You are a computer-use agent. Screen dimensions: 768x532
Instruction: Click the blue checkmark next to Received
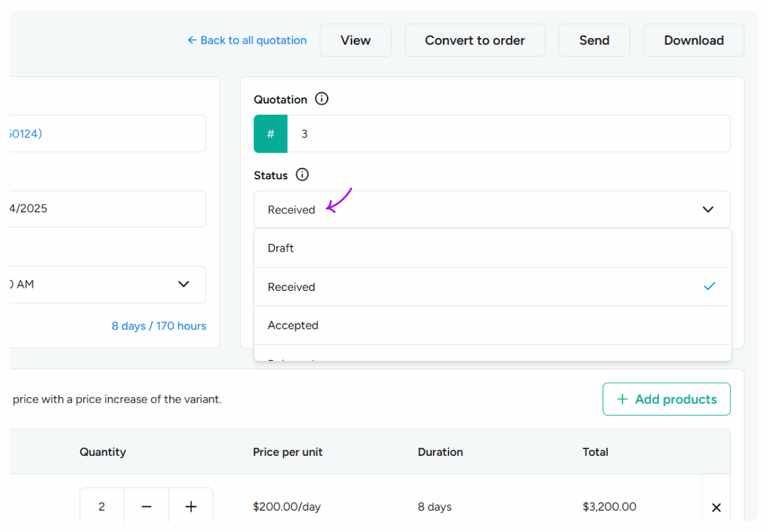(x=710, y=286)
